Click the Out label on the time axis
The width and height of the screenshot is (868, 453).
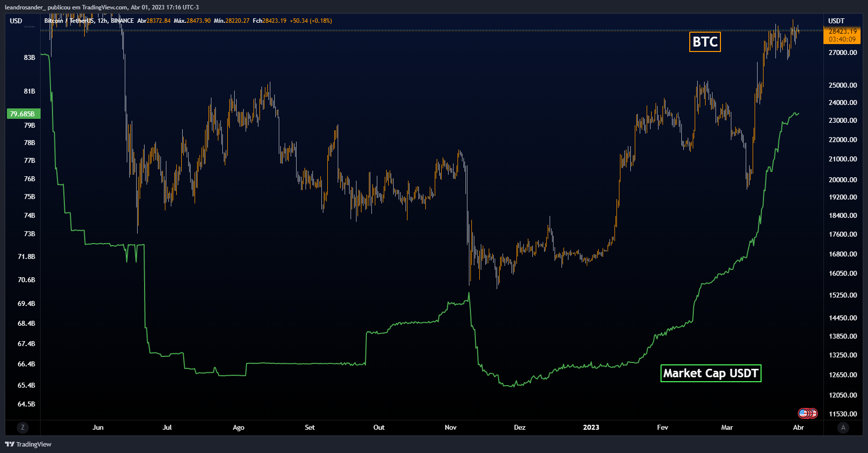point(379,427)
